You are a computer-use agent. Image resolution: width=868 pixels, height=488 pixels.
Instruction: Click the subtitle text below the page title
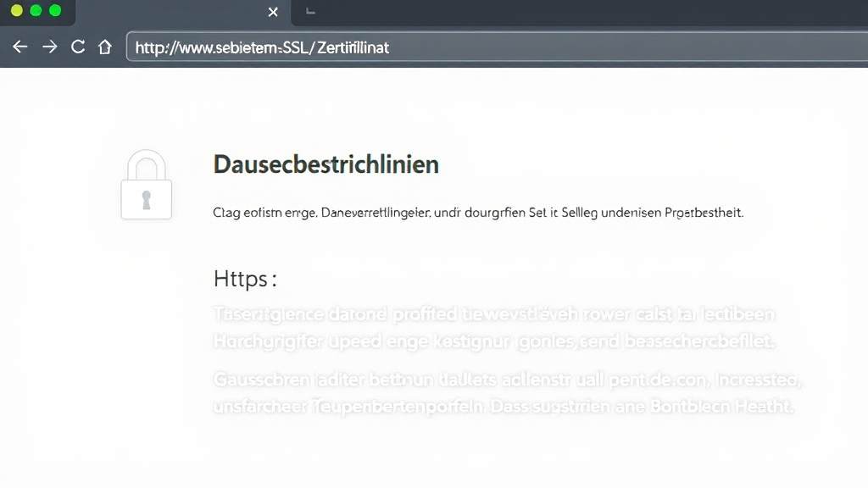(478, 213)
